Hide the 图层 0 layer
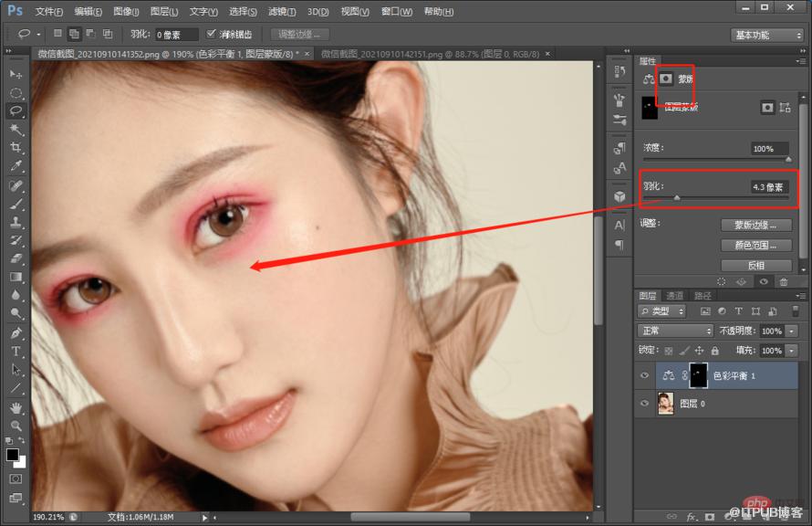Viewport: 812px width, 526px height. point(645,404)
